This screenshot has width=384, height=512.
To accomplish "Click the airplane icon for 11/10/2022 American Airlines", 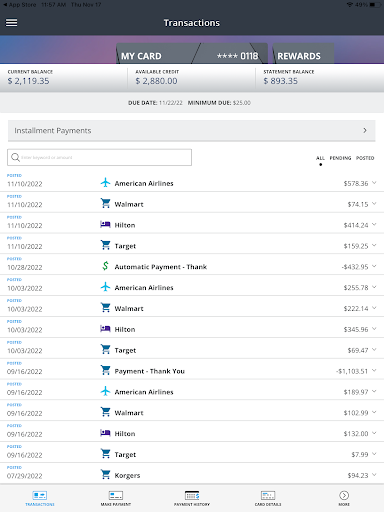I will (x=105, y=183).
